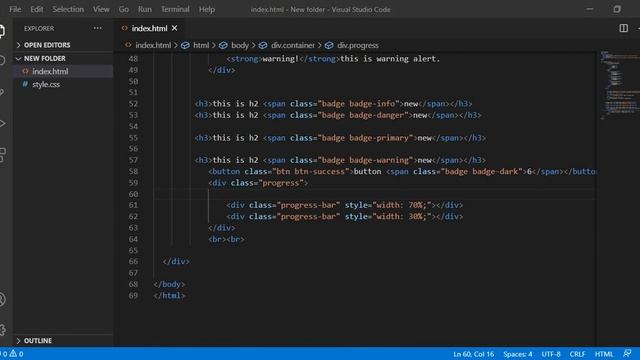Select the index.html editor tab
The height and width of the screenshot is (360, 640).
(x=149, y=28)
